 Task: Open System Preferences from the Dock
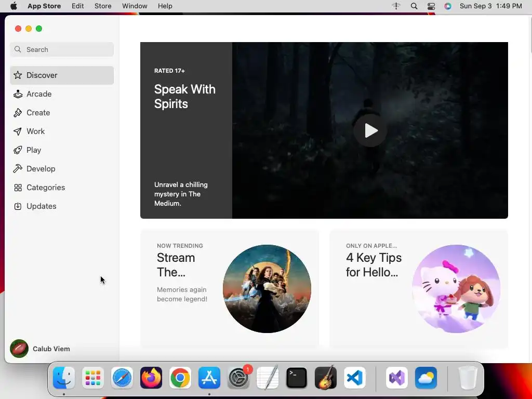pyautogui.click(x=238, y=378)
